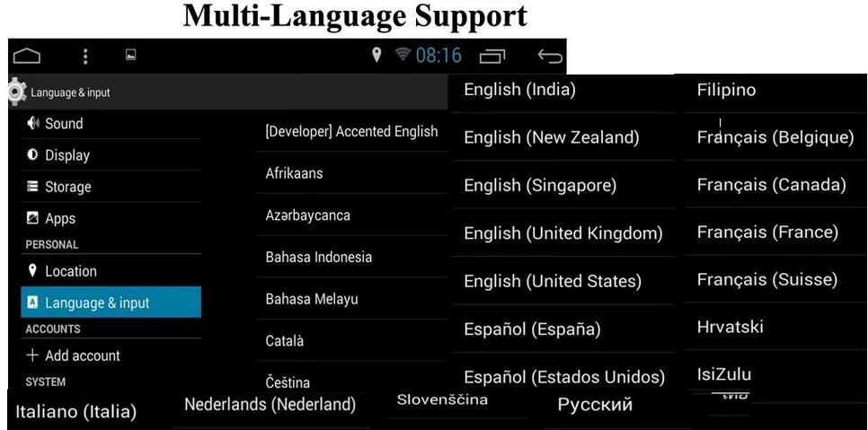Choose Afrikaans language

352,173
